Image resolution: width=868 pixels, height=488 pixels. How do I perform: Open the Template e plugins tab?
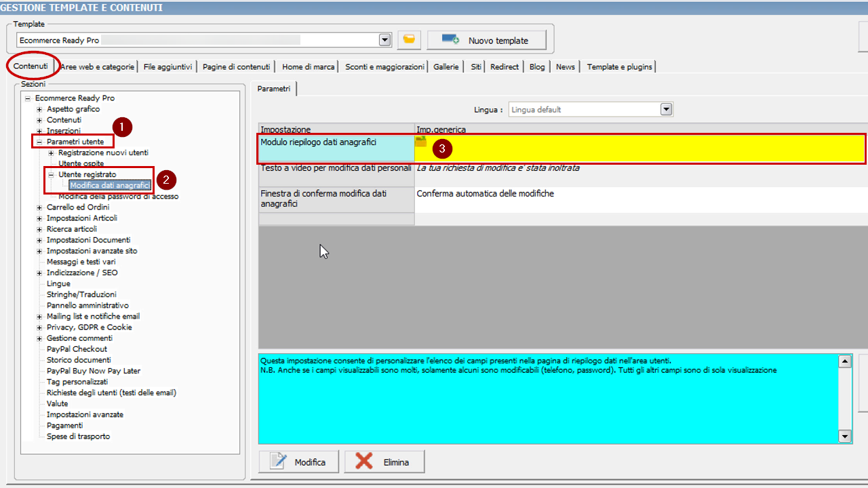click(x=619, y=66)
